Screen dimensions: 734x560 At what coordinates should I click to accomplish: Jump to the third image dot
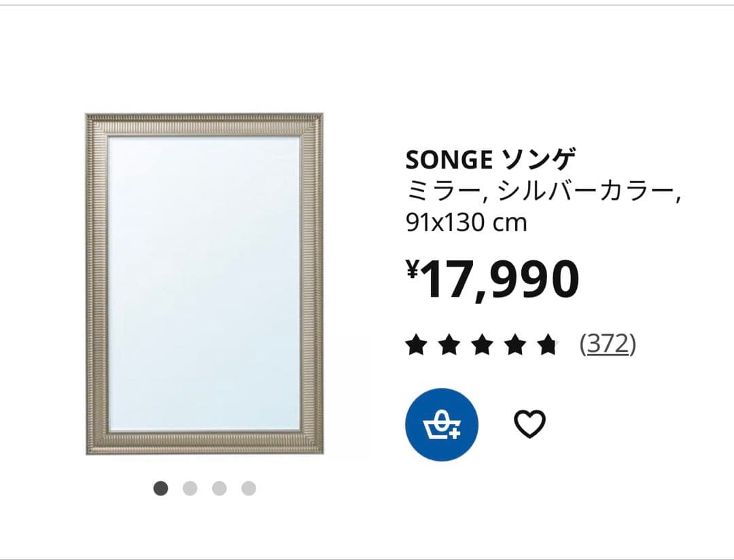(x=219, y=488)
